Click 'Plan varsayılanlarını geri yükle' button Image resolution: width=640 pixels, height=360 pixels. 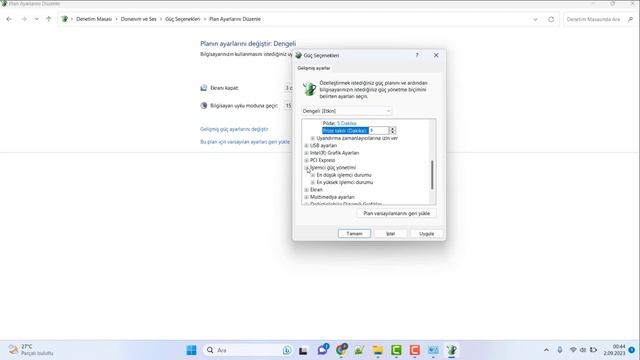coord(396,213)
